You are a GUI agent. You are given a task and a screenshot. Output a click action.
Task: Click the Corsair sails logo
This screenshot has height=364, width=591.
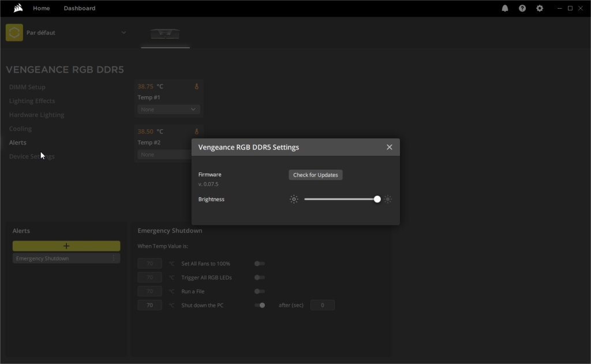click(x=18, y=8)
